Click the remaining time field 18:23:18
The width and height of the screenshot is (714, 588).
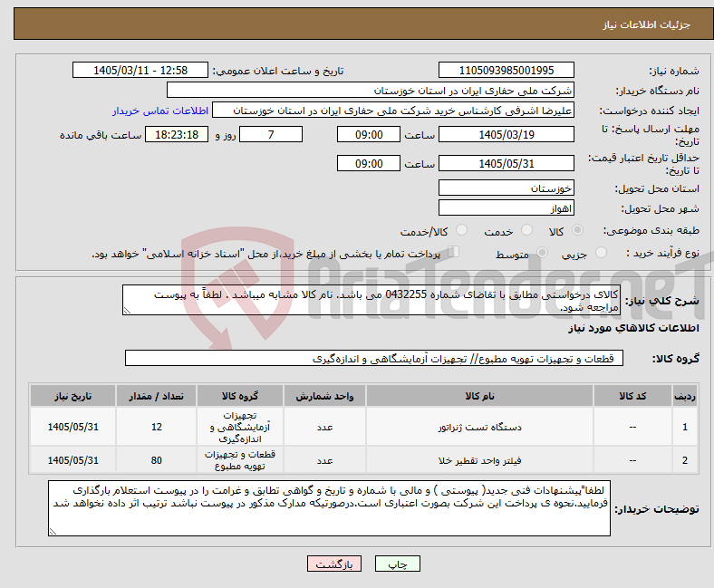(177, 135)
